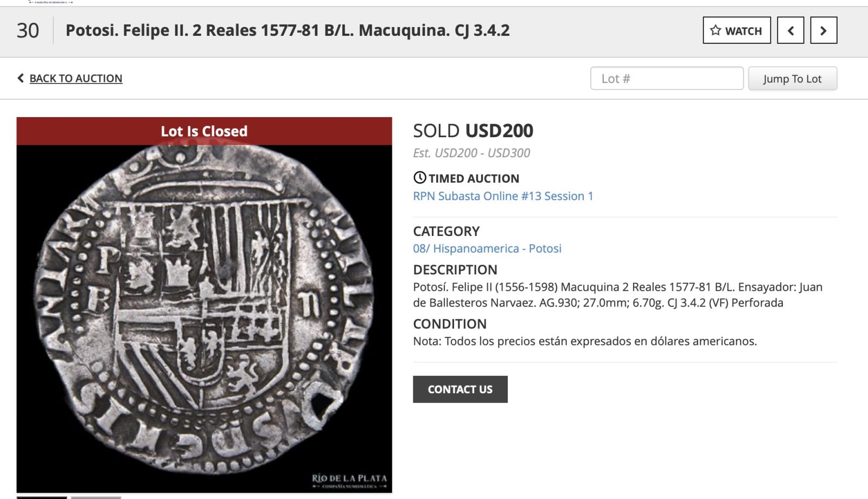Viewport: 868px width, 499px height.
Task: Go to the next lot arrow
Action: [x=823, y=30]
